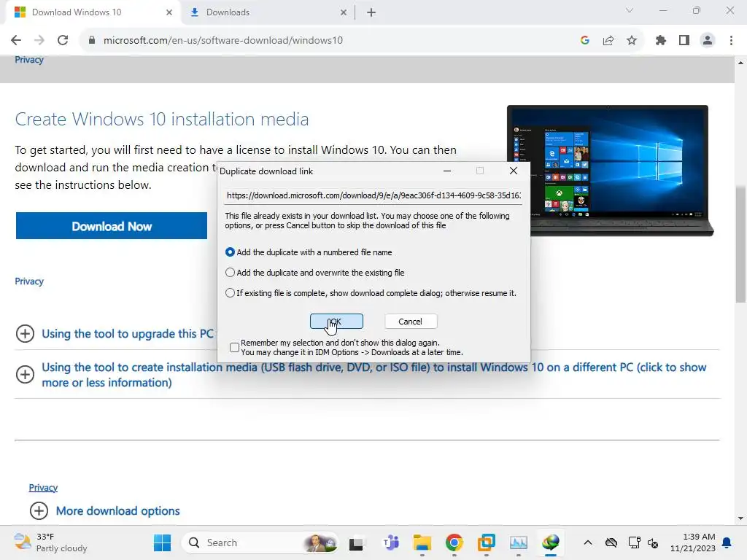Cancel the duplicate download dialog
This screenshot has width=747, height=560.
tap(410, 322)
